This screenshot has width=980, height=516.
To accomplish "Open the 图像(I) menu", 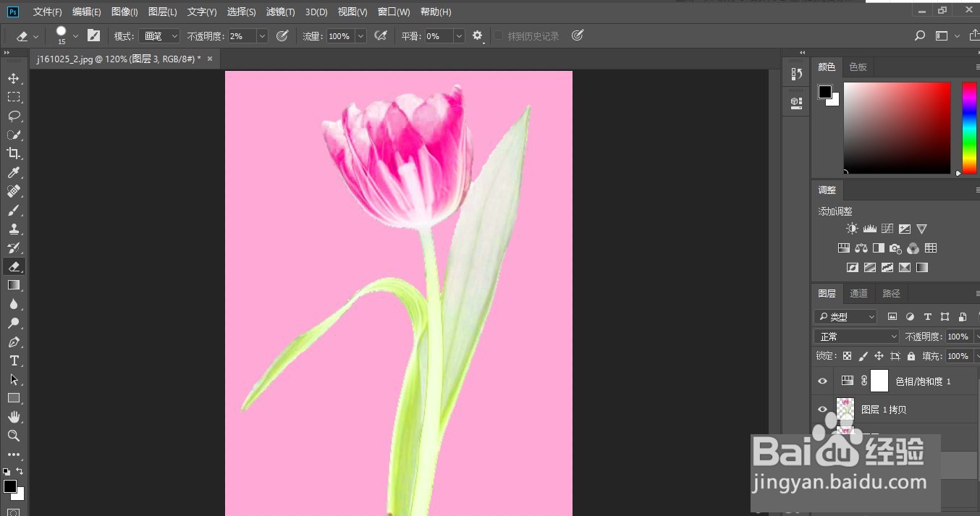I will pos(124,12).
